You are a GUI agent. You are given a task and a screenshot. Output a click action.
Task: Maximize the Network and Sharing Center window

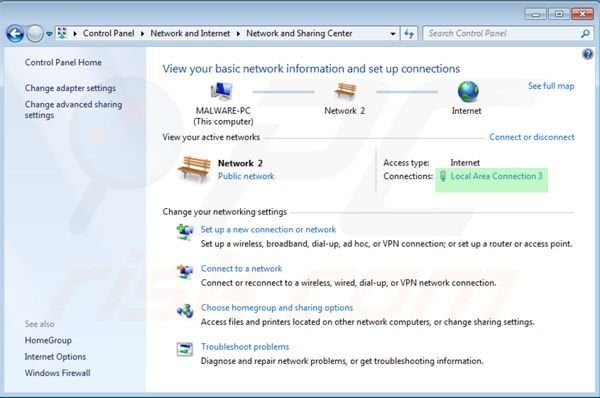(559, 14)
